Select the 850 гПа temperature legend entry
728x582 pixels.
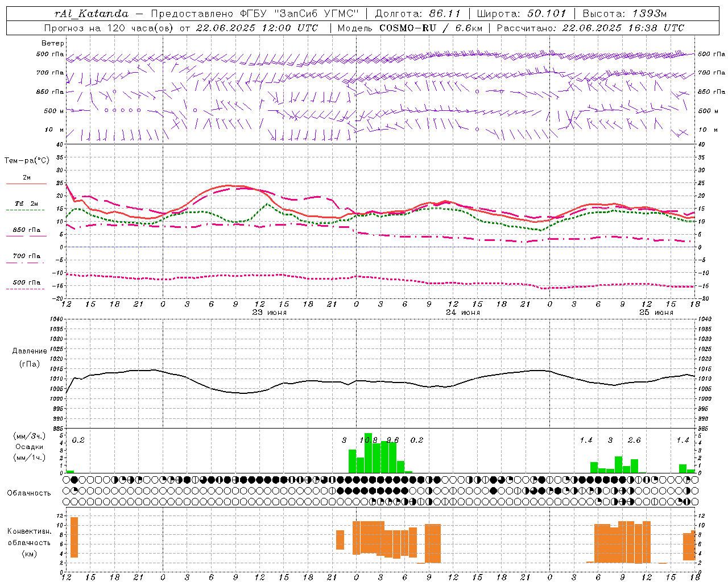pos(27,230)
